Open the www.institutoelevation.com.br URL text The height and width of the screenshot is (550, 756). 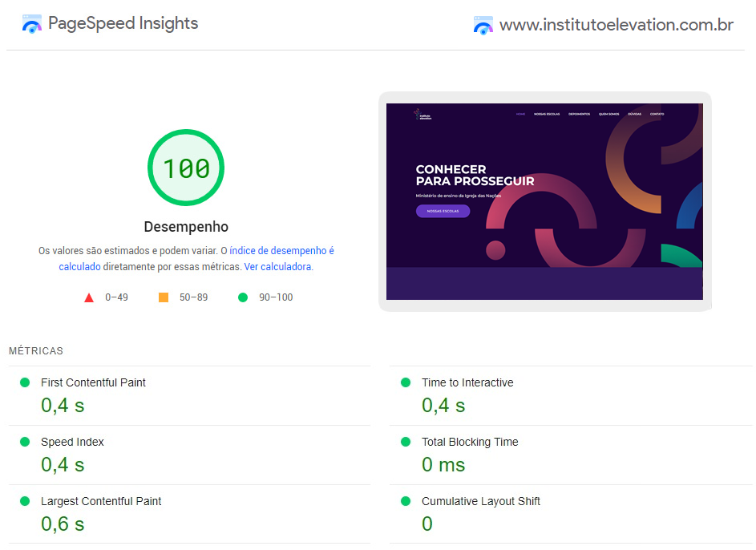(617, 25)
